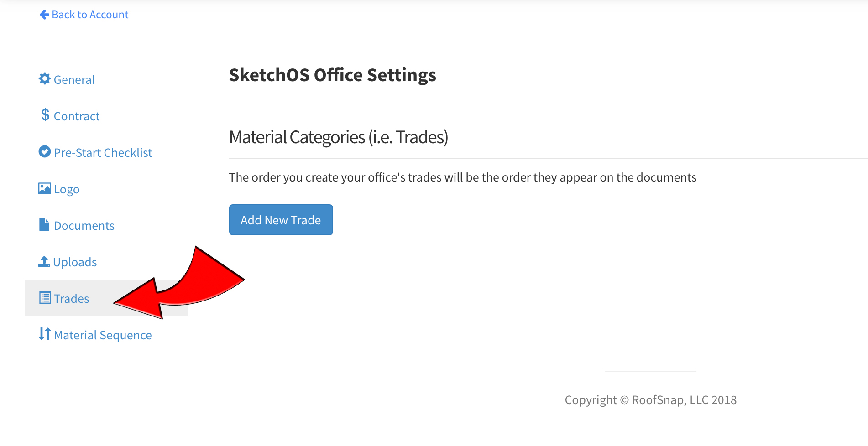Open the Documents settings
This screenshot has width=868, height=446.
(84, 226)
